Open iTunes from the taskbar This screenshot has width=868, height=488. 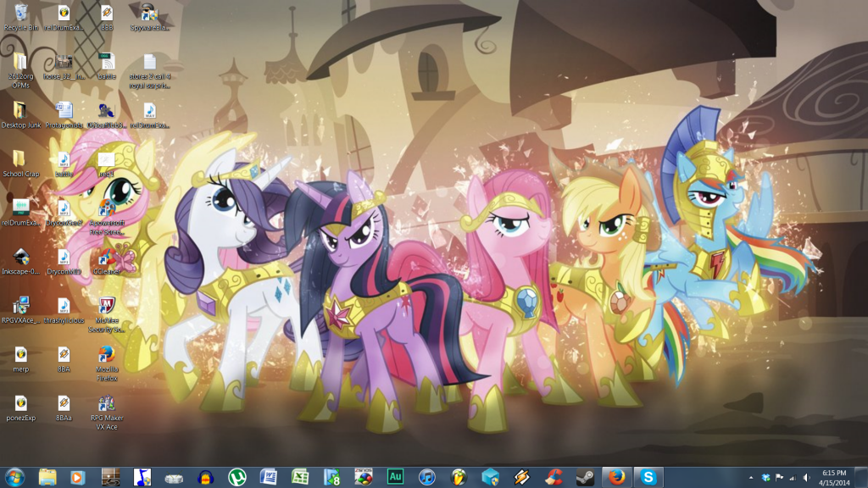[427, 477]
